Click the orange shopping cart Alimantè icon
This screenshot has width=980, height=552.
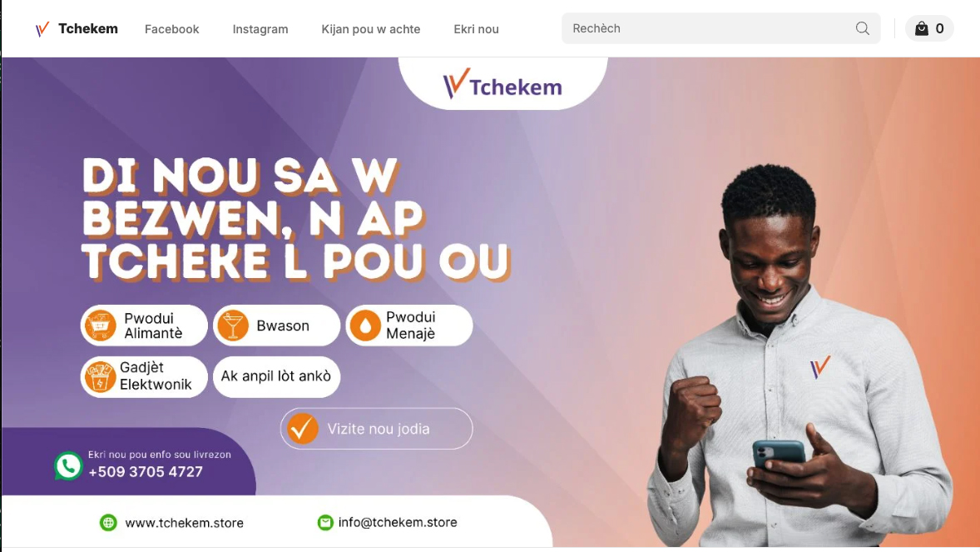tap(101, 326)
